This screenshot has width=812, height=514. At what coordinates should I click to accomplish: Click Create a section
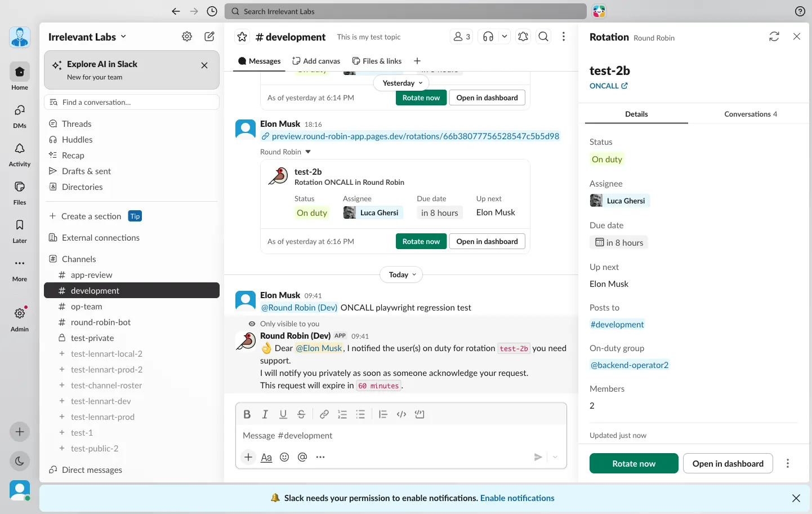[x=91, y=216]
